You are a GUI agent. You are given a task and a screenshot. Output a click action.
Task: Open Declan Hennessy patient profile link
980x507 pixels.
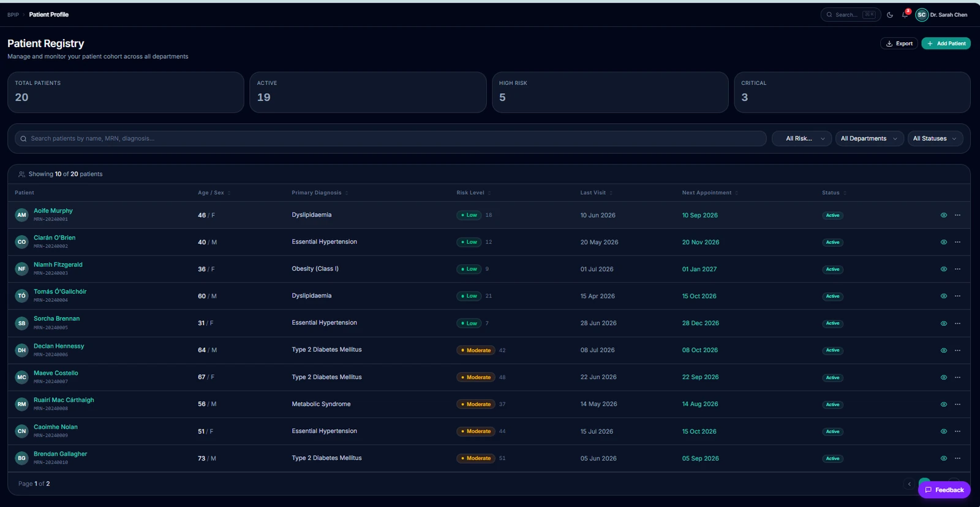(x=59, y=346)
